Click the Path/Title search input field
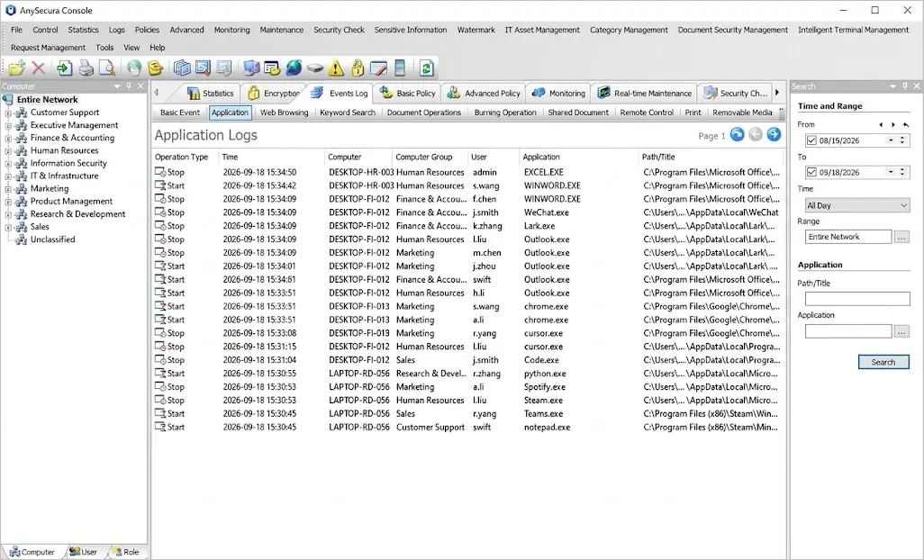Image resolution: width=924 pixels, height=560 pixels. 857,299
